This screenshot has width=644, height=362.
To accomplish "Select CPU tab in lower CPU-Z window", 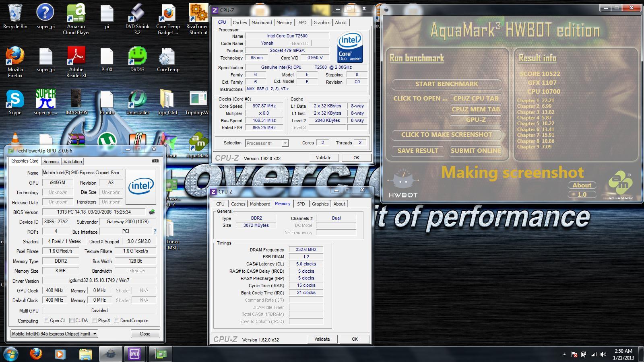I will click(x=220, y=204).
